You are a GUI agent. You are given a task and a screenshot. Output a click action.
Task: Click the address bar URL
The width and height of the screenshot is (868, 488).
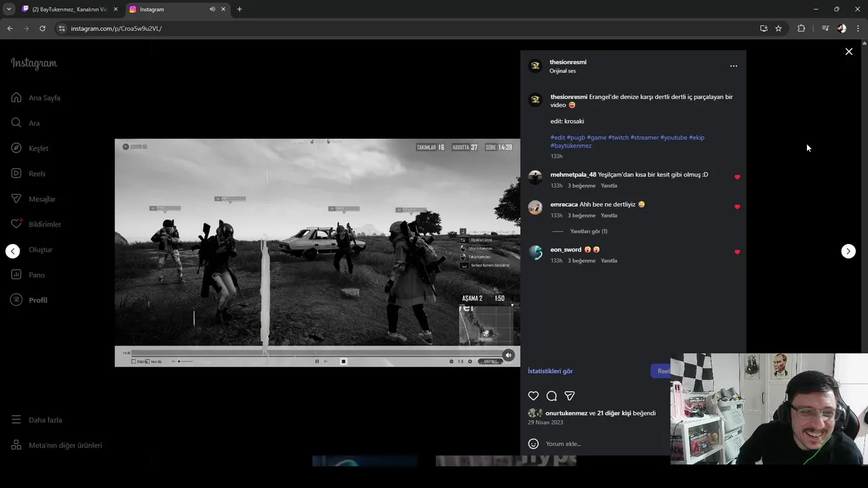[116, 28]
